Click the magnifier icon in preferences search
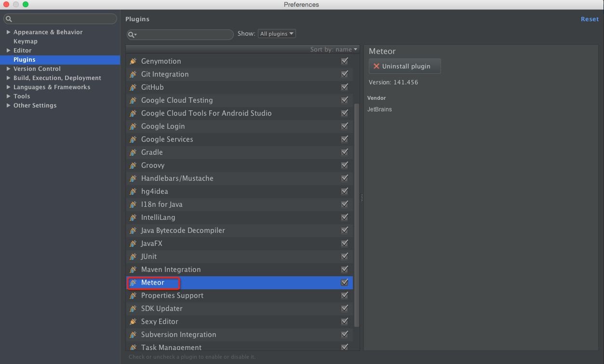The width and height of the screenshot is (604, 364). pos(9,19)
